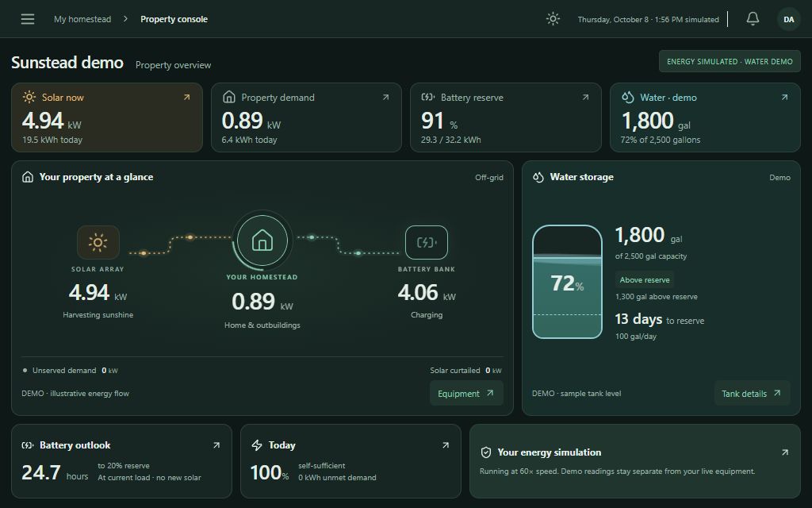Open Solar now card arrow
This screenshot has height=508, width=812.
tap(186, 98)
